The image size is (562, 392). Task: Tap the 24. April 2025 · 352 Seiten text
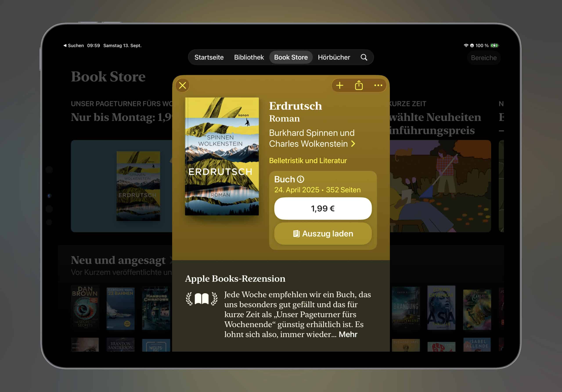click(x=317, y=190)
